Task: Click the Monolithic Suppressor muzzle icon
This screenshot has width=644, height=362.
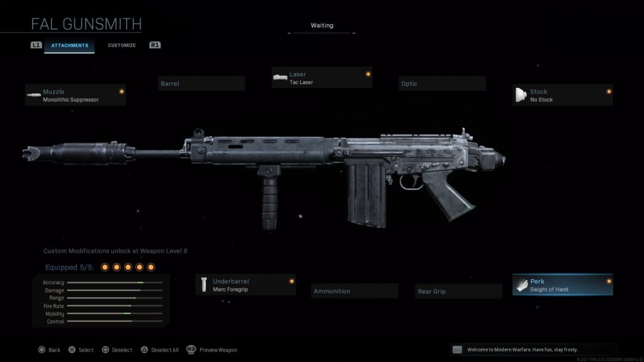Action: coord(34,96)
